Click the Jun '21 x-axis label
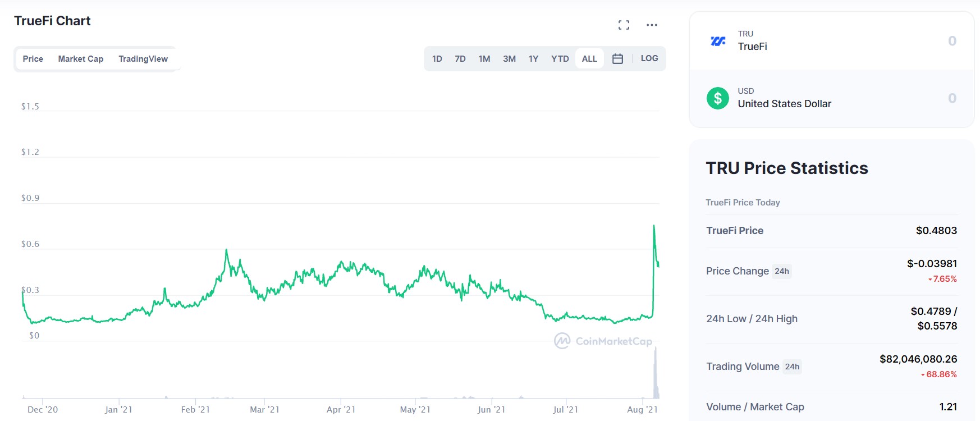Screen dimensions: 980x421 coord(491,409)
